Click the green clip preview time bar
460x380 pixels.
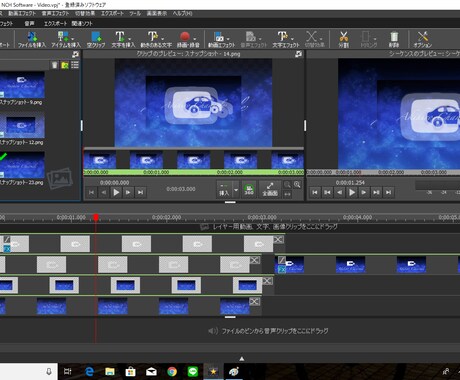(194, 172)
